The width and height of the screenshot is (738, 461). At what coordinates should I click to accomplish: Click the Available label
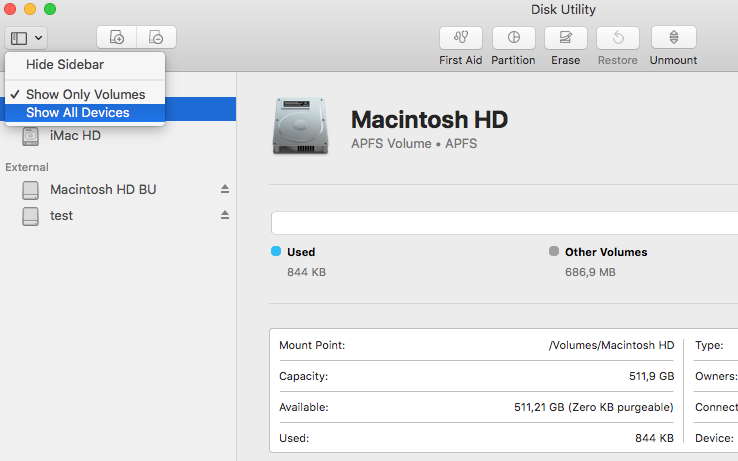[x=304, y=407]
